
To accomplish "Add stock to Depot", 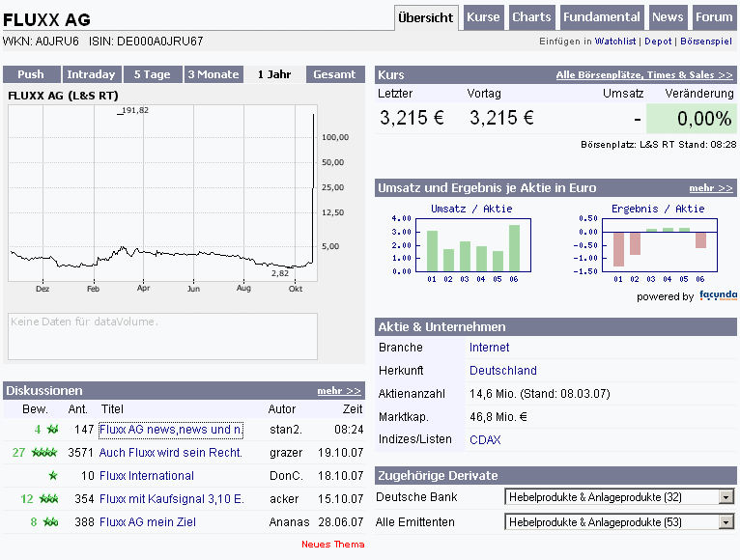I will pyautogui.click(x=658, y=42).
